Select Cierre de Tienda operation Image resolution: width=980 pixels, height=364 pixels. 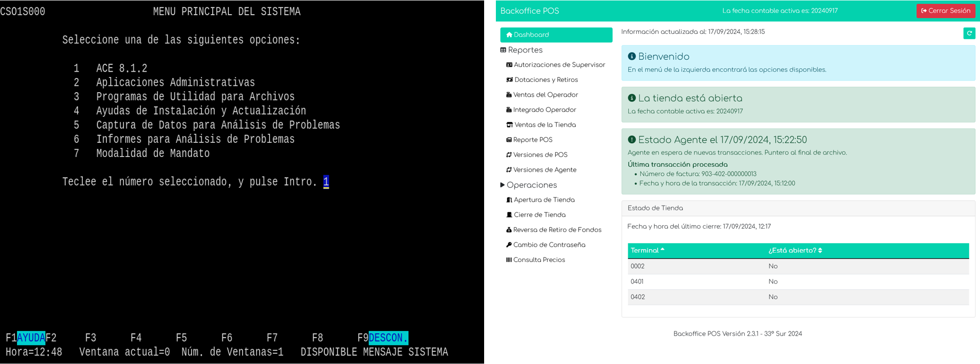pyautogui.click(x=539, y=215)
